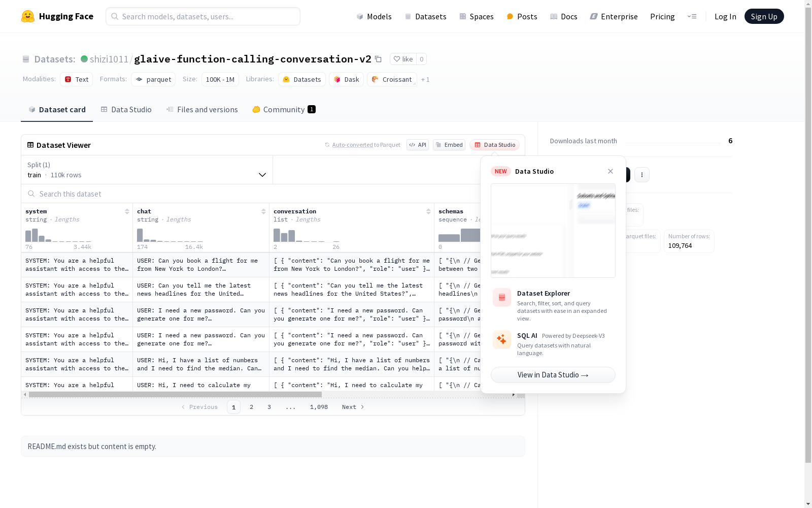Select current page 1 button

point(233,407)
